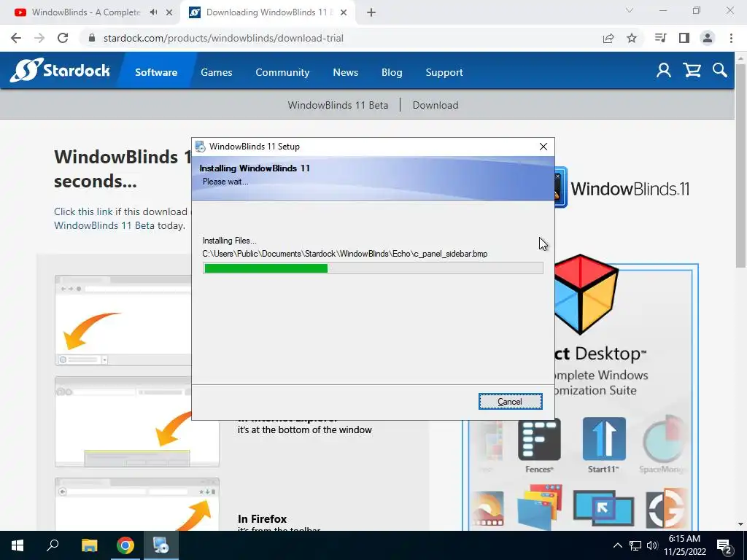Screen dimensions: 747x560
Task: Reload the page with the refresh icon
Action: click(x=63, y=38)
